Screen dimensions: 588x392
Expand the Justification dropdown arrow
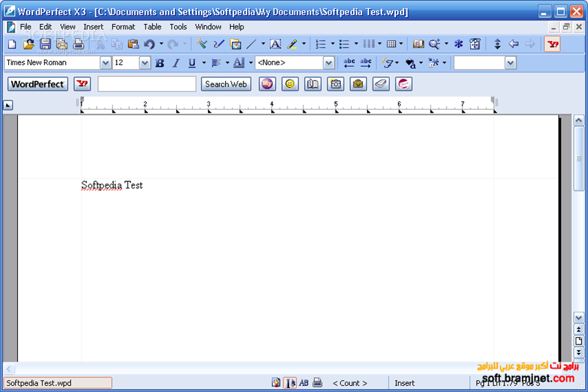tap(227, 62)
